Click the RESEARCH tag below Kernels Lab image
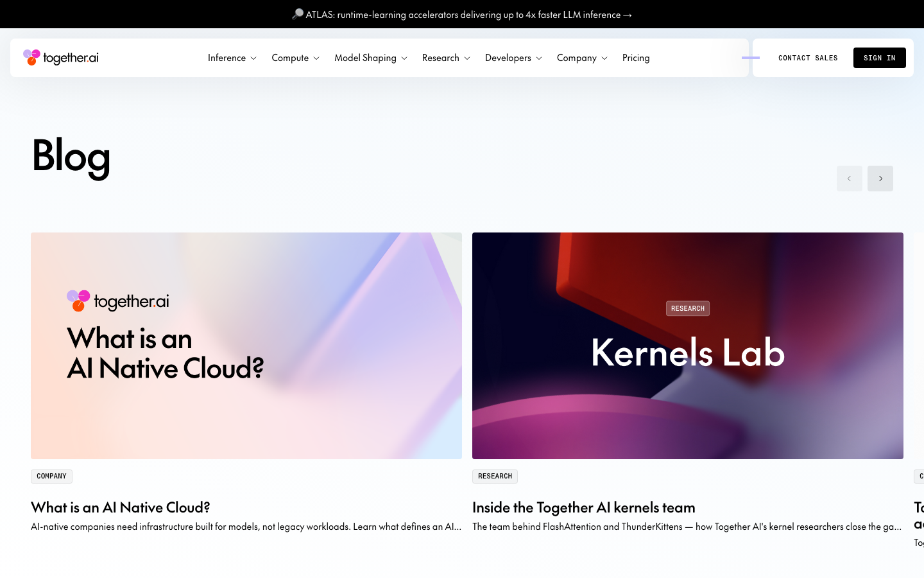The height and width of the screenshot is (578, 924). click(495, 477)
